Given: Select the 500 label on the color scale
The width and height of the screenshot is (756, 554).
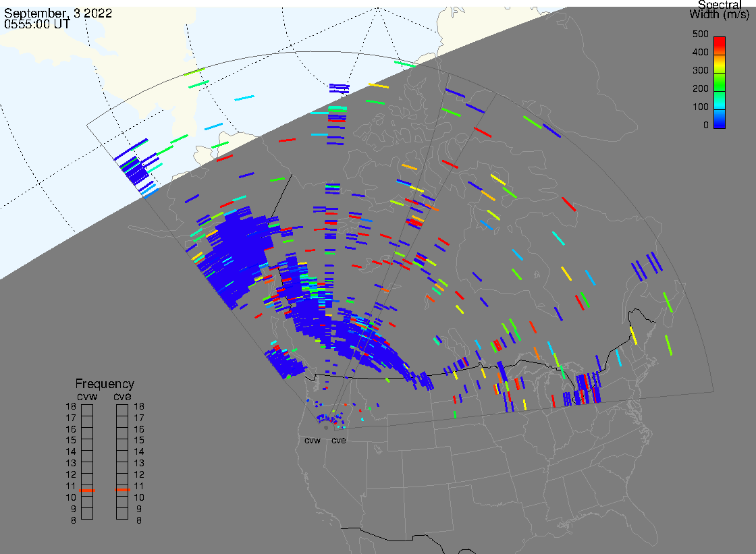Looking at the screenshot, I should click(x=700, y=34).
